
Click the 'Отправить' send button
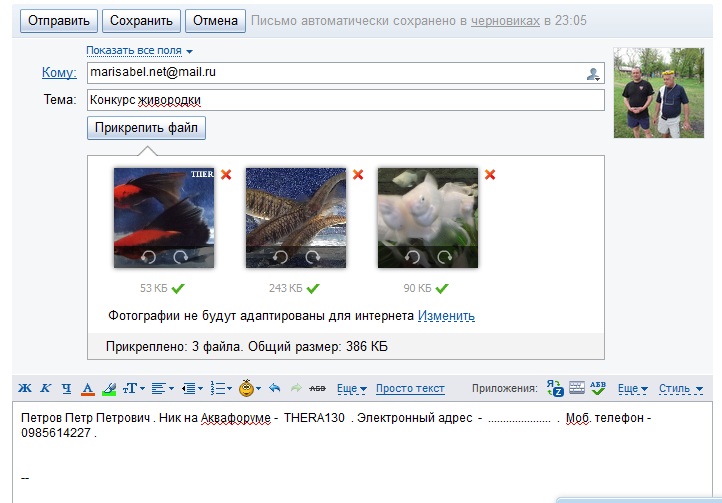point(56,20)
